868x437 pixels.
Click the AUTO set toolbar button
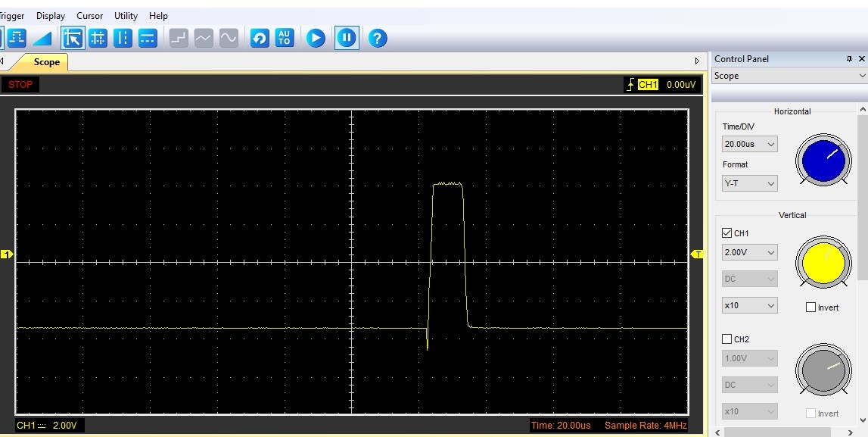pos(285,38)
